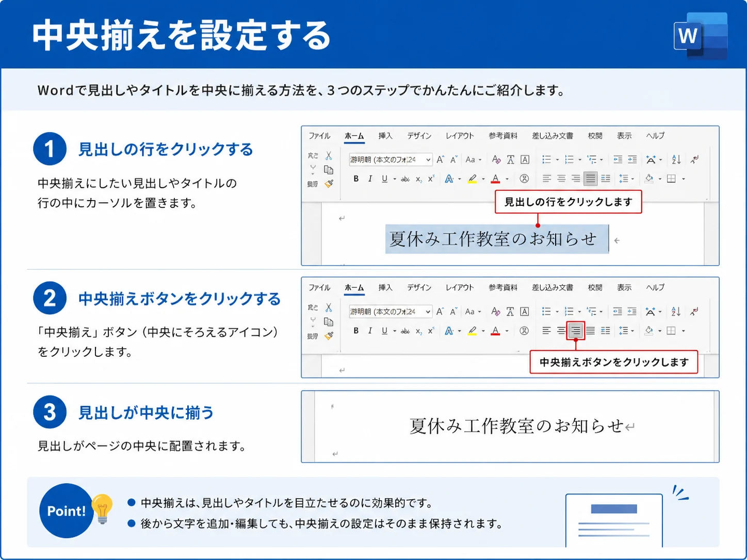Click the Character Border icon in step 1 ribbon
The image size is (747, 560).
pyautogui.click(x=525, y=160)
